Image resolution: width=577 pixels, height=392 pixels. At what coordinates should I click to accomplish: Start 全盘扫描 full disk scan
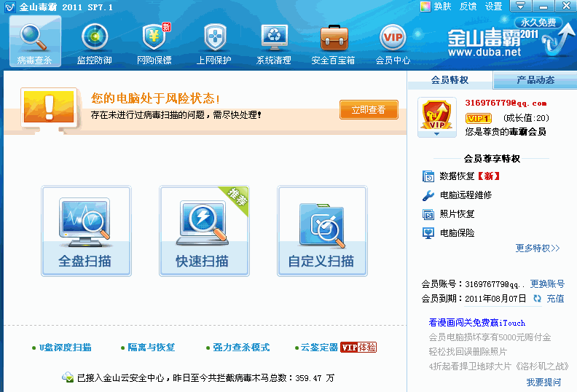point(86,231)
